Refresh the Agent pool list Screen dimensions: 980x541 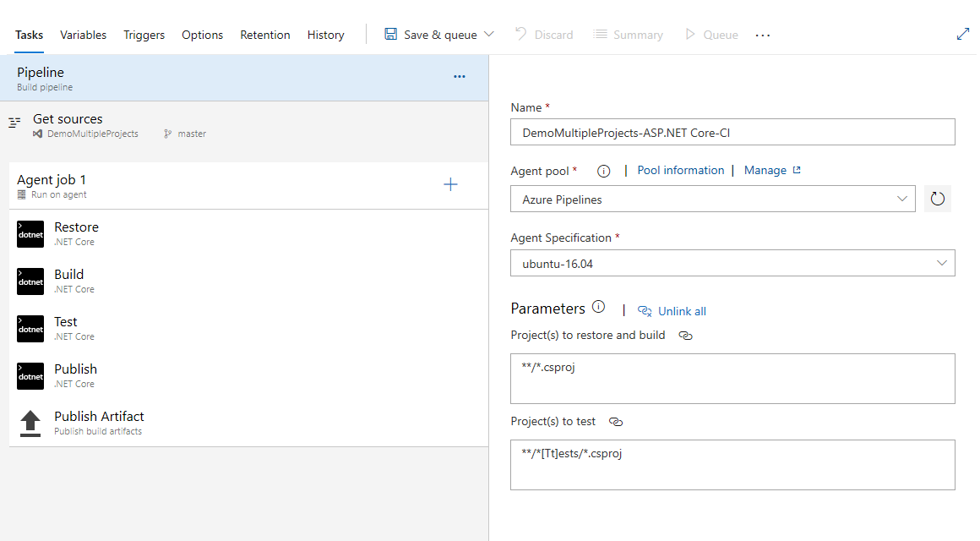point(937,199)
